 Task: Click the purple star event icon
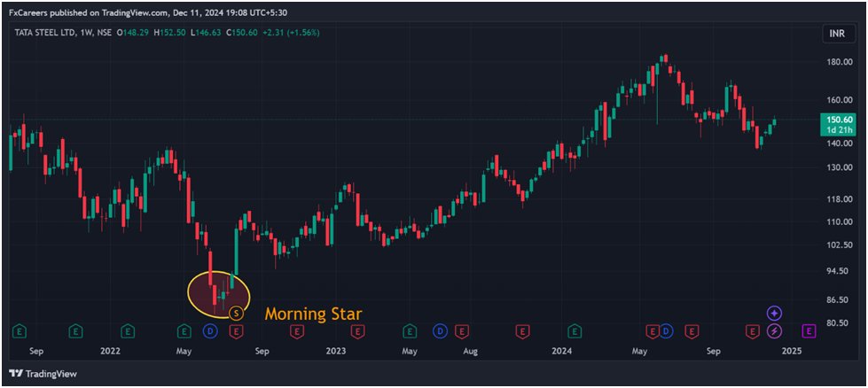pos(774,314)
